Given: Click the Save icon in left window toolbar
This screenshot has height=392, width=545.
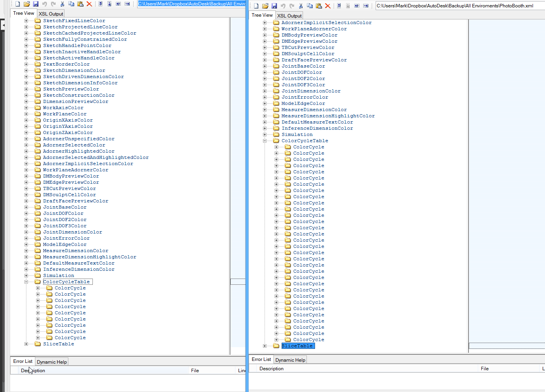Looking at the screenshot, I should pyautogui.click(x=36, y=4).
